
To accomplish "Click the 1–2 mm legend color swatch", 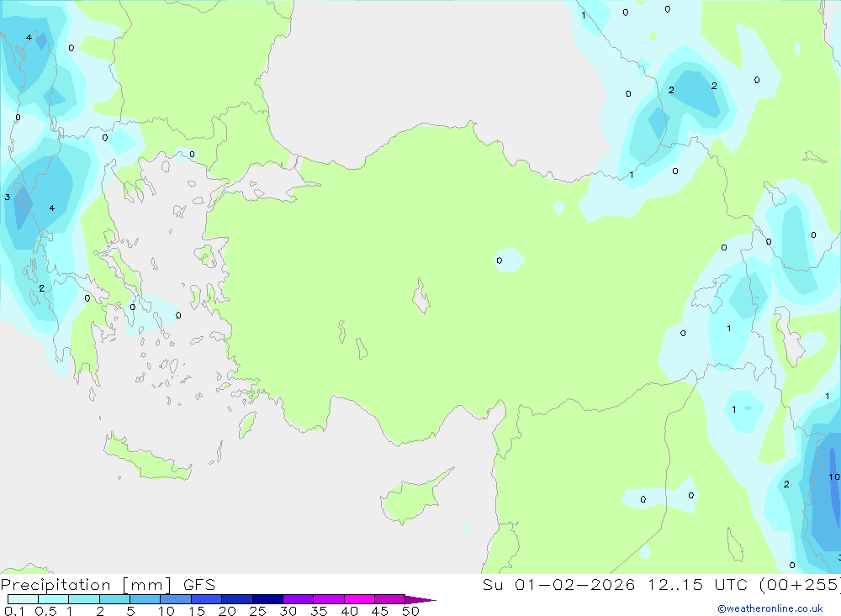I will [83, 599].
